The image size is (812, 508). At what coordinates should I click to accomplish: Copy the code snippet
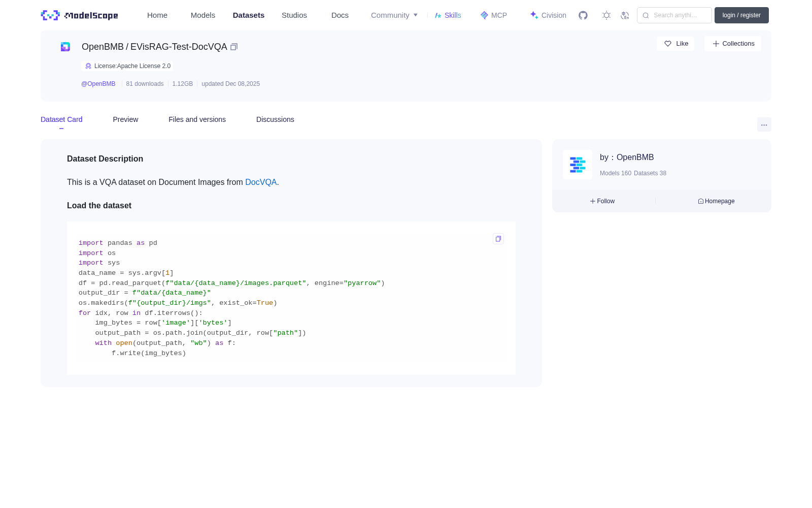[498, 239]
